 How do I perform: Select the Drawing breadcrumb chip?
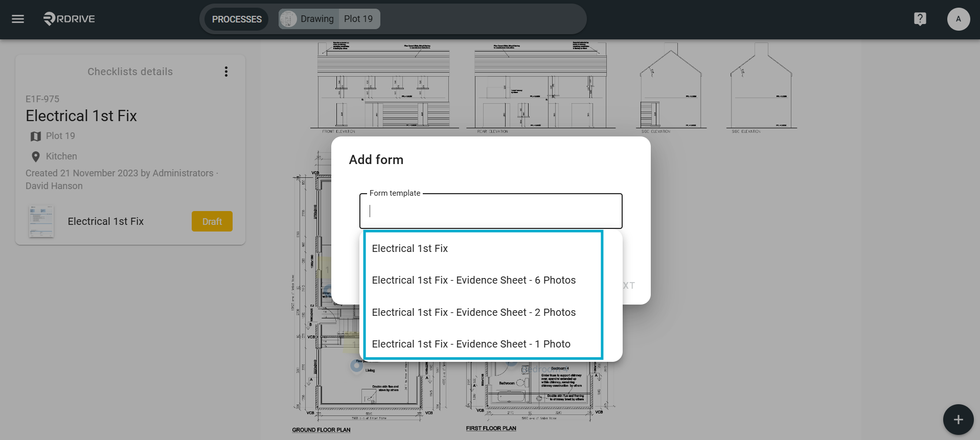[309, 19]
